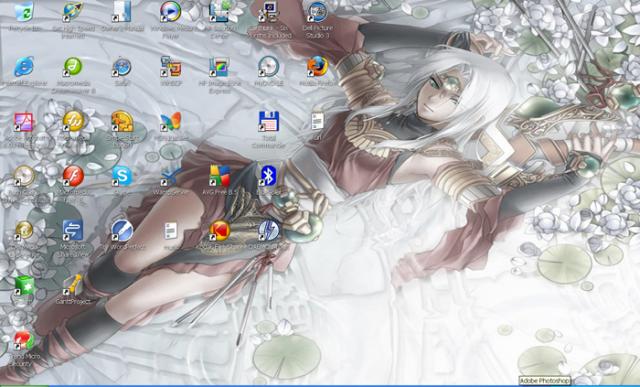
Task: Open the orange icon next to Fireworks
Action: point(122,121)
